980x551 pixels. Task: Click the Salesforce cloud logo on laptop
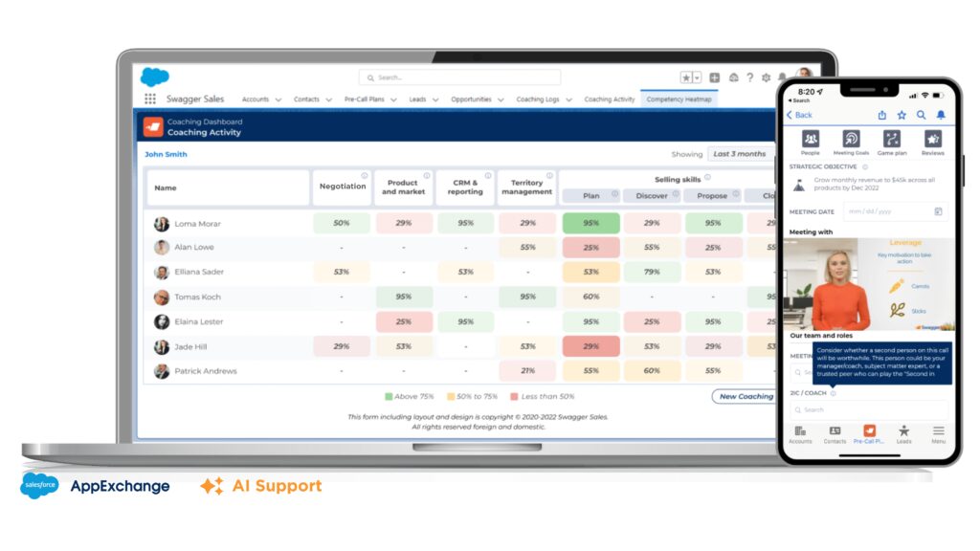coord(155,77)
